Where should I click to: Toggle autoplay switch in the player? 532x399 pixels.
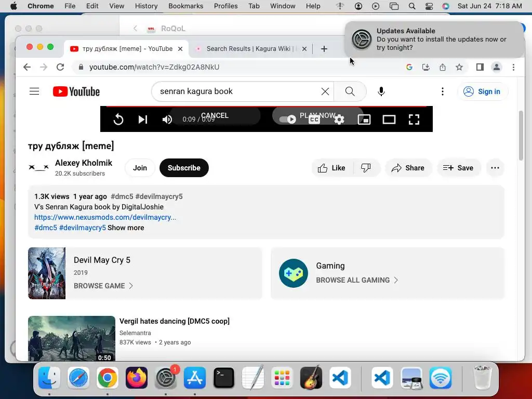[x=287, y=119]
